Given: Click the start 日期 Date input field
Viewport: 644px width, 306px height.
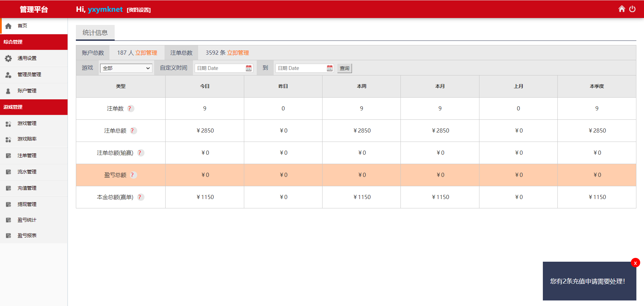Looking at the screenshot, I should point(220,68).
